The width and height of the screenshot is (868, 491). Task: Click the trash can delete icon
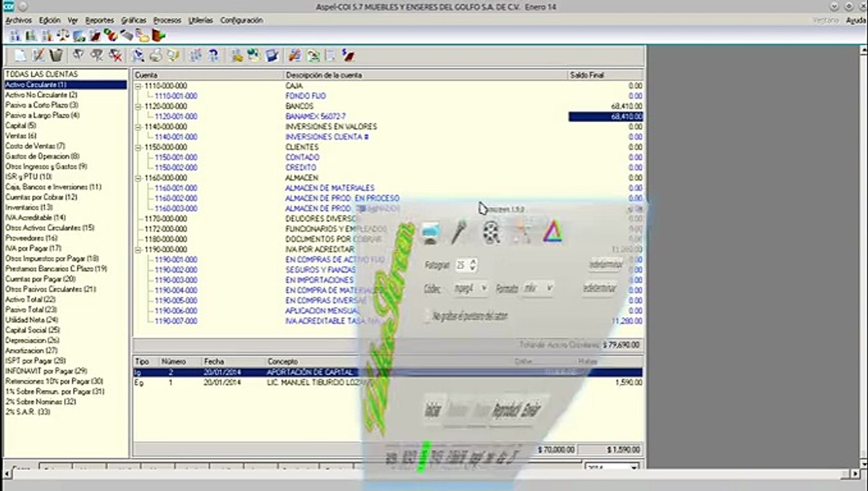click(x=57, y=56)
